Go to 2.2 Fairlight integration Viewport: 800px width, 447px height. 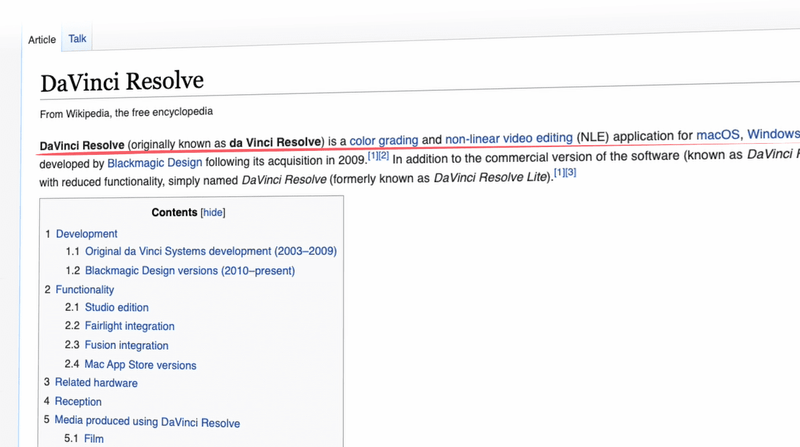[130, 326]
